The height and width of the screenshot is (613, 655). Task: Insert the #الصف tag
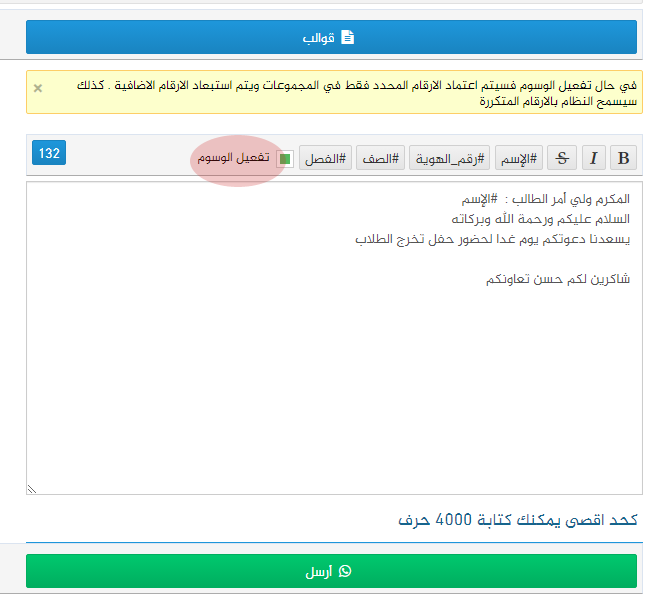[381, 158]
